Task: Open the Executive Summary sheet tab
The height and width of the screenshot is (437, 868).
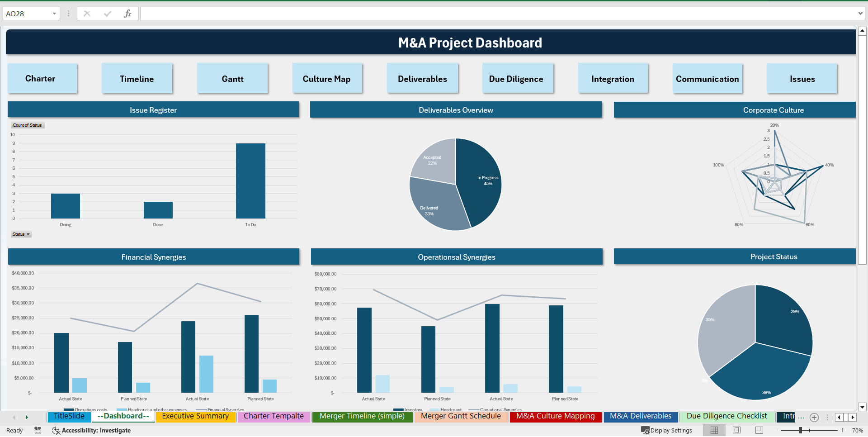Action: (195, 416)
